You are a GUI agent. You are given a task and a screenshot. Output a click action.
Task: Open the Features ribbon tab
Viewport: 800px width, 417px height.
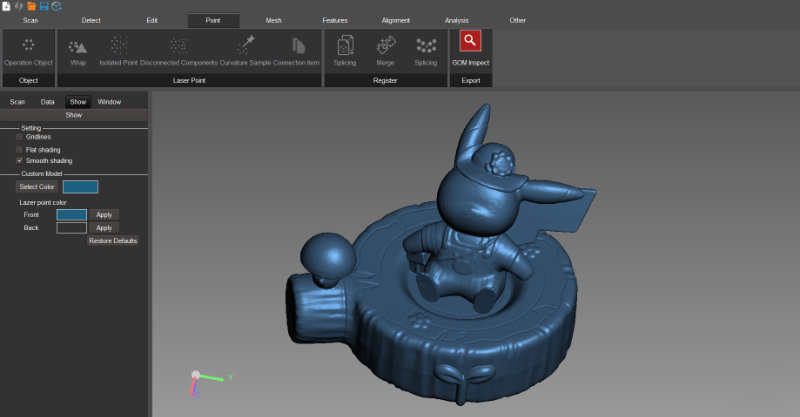point(335,20)
